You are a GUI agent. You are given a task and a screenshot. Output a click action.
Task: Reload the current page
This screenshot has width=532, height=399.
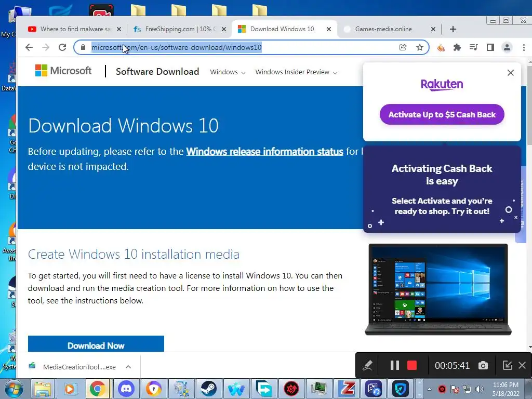coord(62,47)
